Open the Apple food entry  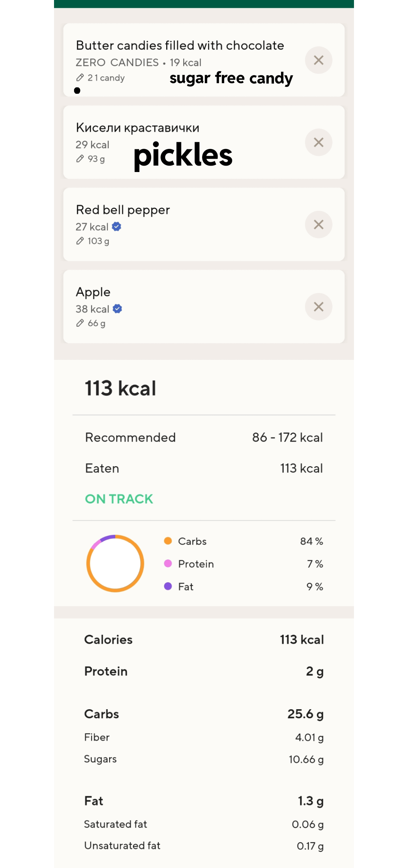(x=93, y=292)
